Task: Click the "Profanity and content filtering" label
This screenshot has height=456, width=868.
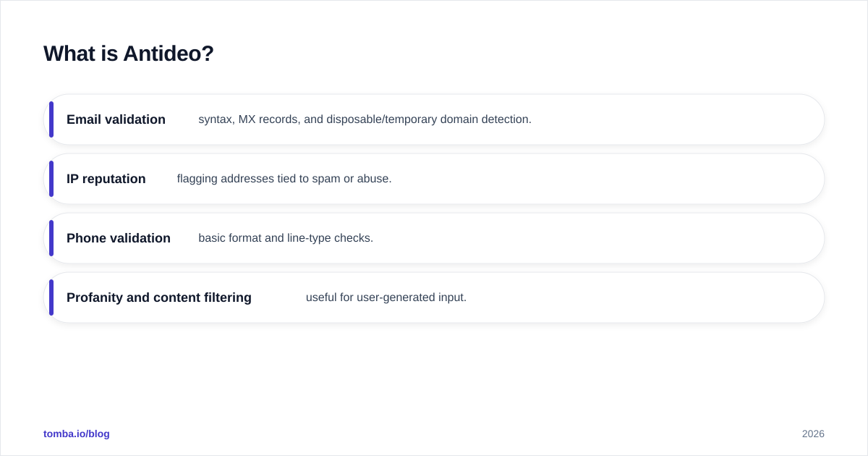Action: coord(159,297)
